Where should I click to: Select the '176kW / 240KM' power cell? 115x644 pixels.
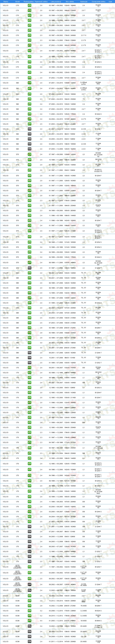point(70,35)
